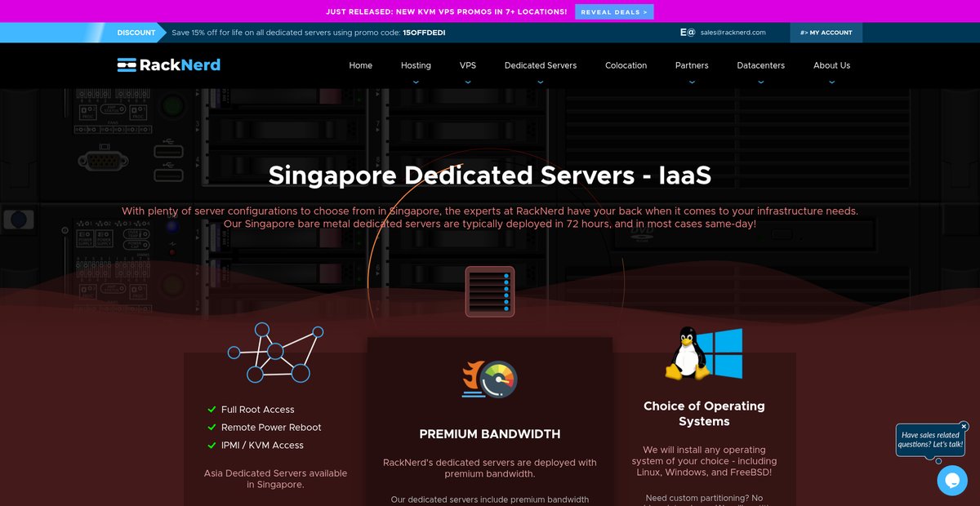Click the server rack icon
This screenshot has width=980, height=506.
(x=490, y=291)
